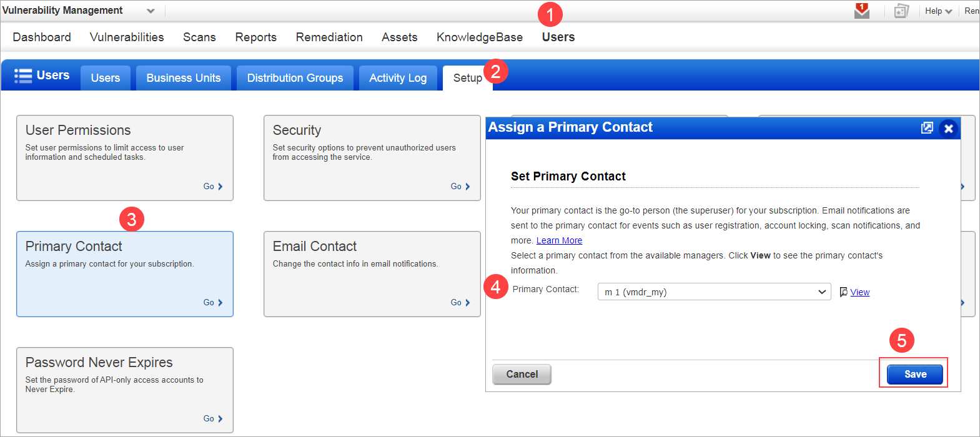Open the notifications inbox icon with red badge
The image size is (980, 437).
[862, 11]
